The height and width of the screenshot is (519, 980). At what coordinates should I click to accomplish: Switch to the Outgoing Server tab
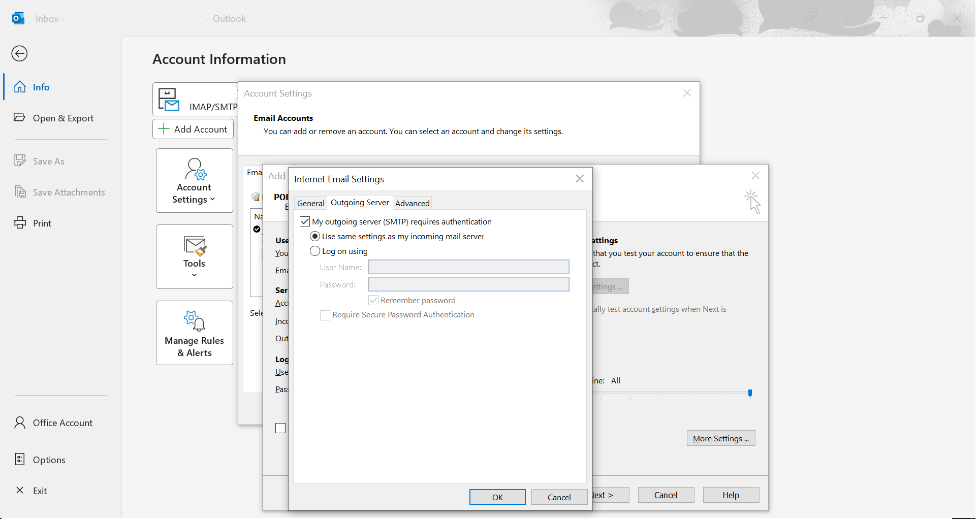tap(360, 203)
